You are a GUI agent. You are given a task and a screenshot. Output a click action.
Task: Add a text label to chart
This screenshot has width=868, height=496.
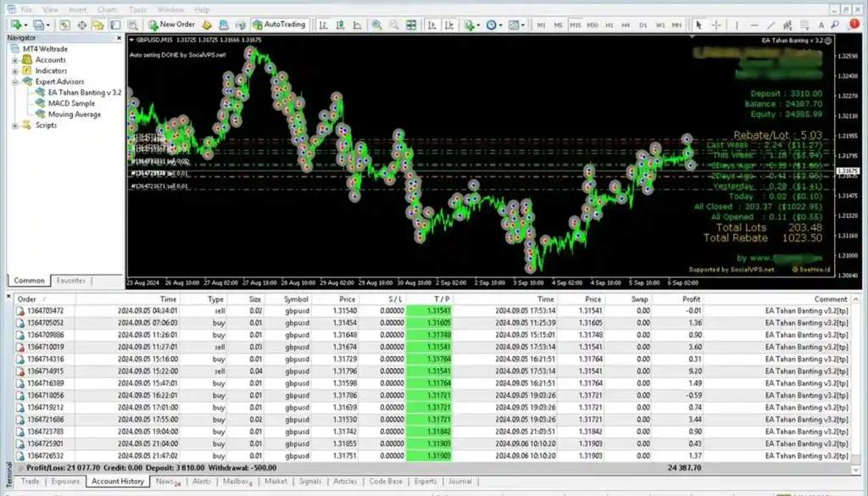pyautogui.click(x=821, y=25)
